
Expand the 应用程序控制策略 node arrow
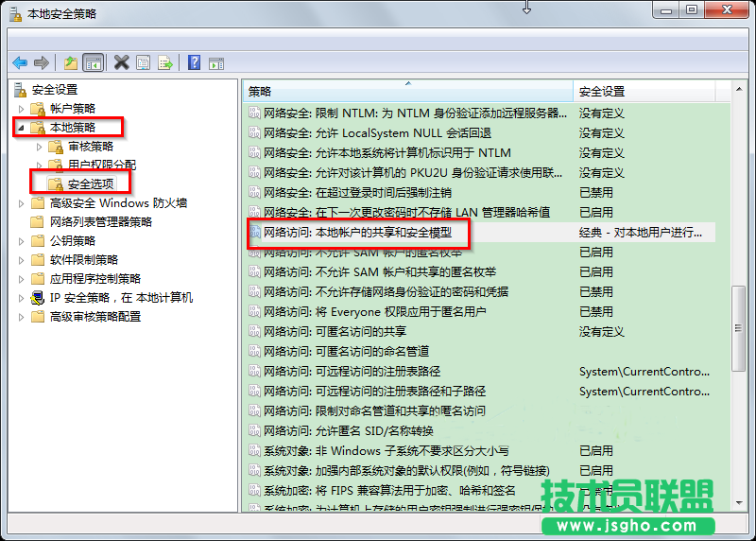21,279
